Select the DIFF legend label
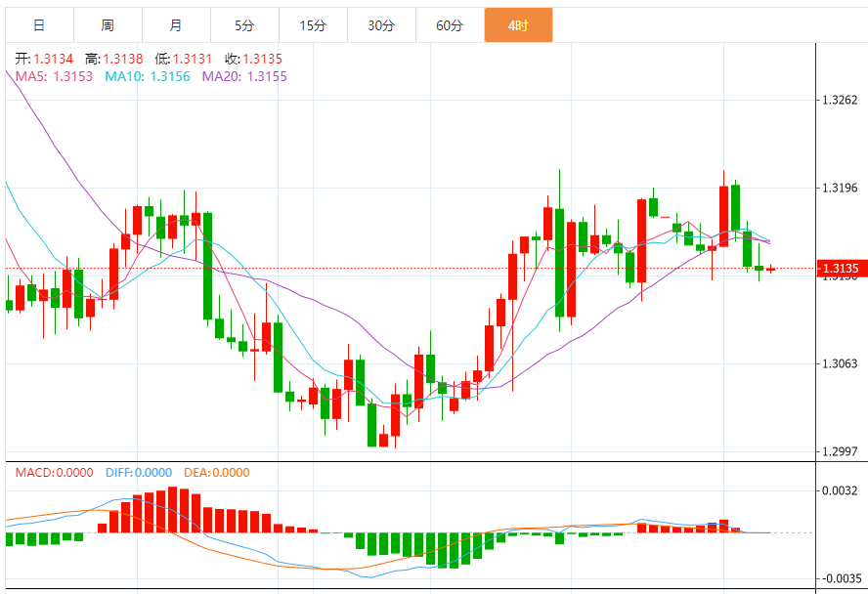This screenshot has height=594, width=868. (137, 473)
